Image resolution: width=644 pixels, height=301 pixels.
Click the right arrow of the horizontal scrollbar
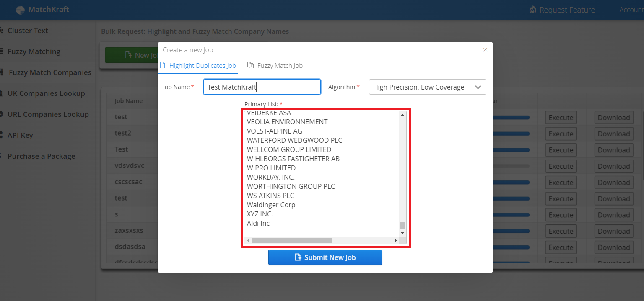pos(395,241)
